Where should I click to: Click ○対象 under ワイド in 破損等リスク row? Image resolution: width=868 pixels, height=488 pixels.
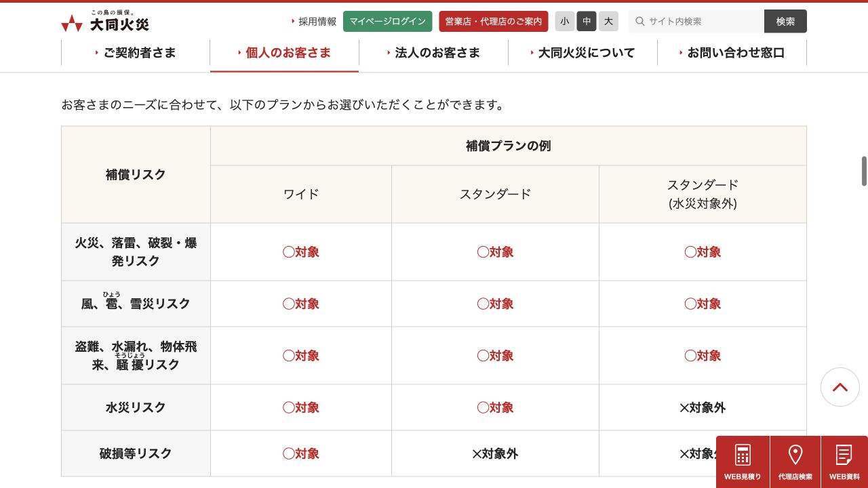pos(301,453)
